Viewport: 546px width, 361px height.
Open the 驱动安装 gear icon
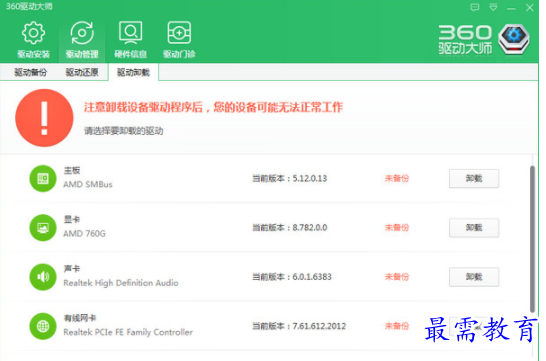click(x=33, y=33)
